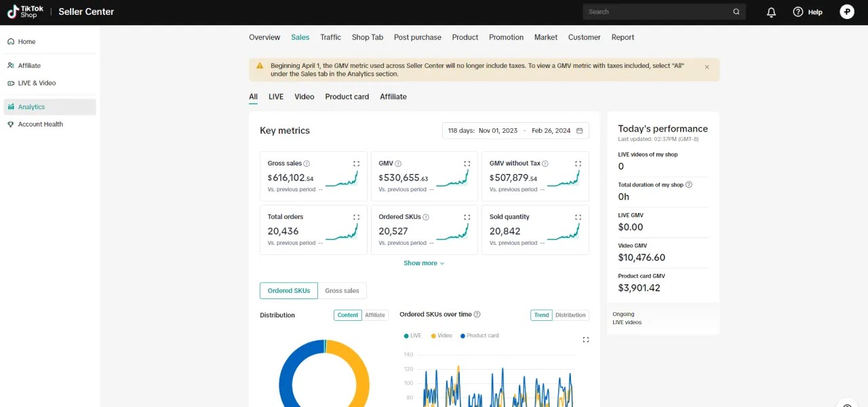The image size is (868, 407).
Task: Expand the Sold quantity card fullscreen icon
Action: tap(578, 217)
